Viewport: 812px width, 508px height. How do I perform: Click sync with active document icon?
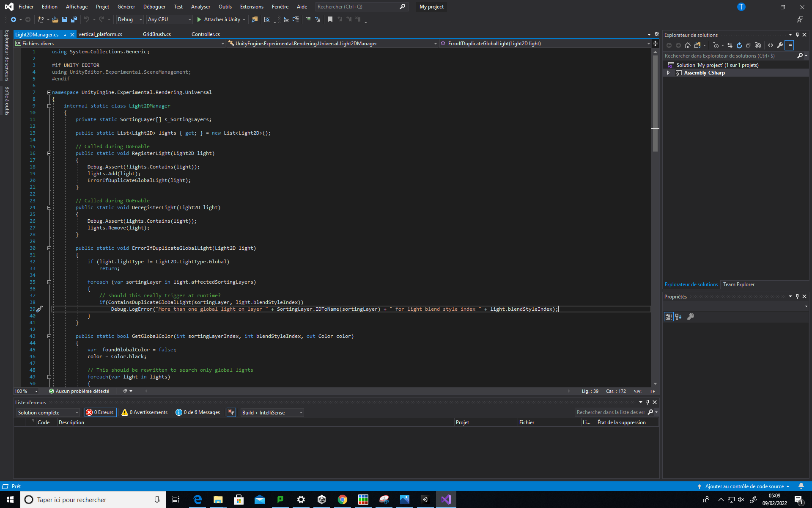(x=730, y=45)
